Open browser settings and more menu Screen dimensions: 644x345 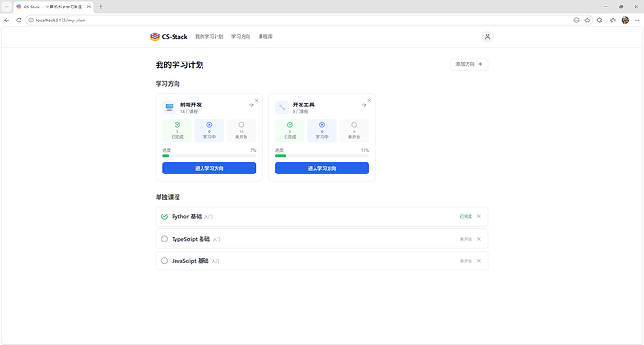pos(637,21)
